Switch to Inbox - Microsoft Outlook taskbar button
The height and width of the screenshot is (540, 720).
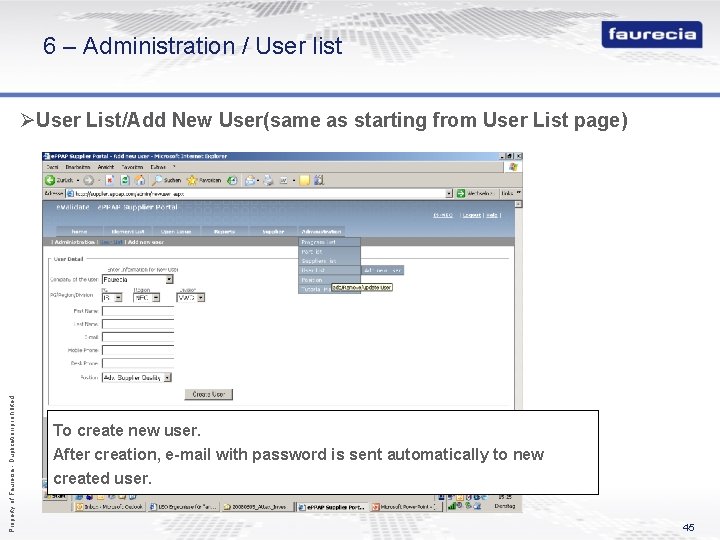coord(109,507)
